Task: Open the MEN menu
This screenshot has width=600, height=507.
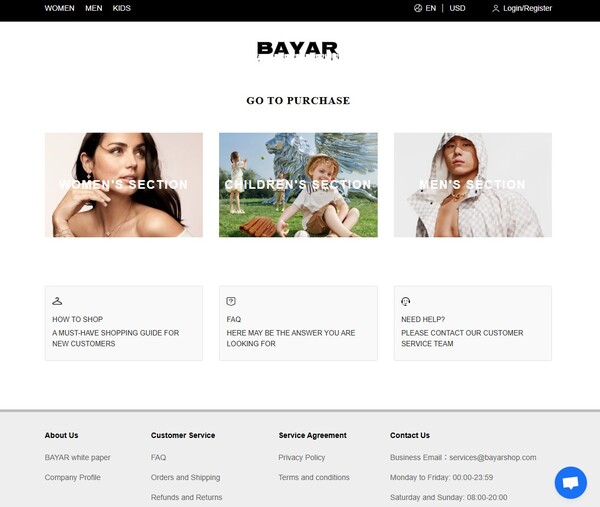Action: pos(94,8)
